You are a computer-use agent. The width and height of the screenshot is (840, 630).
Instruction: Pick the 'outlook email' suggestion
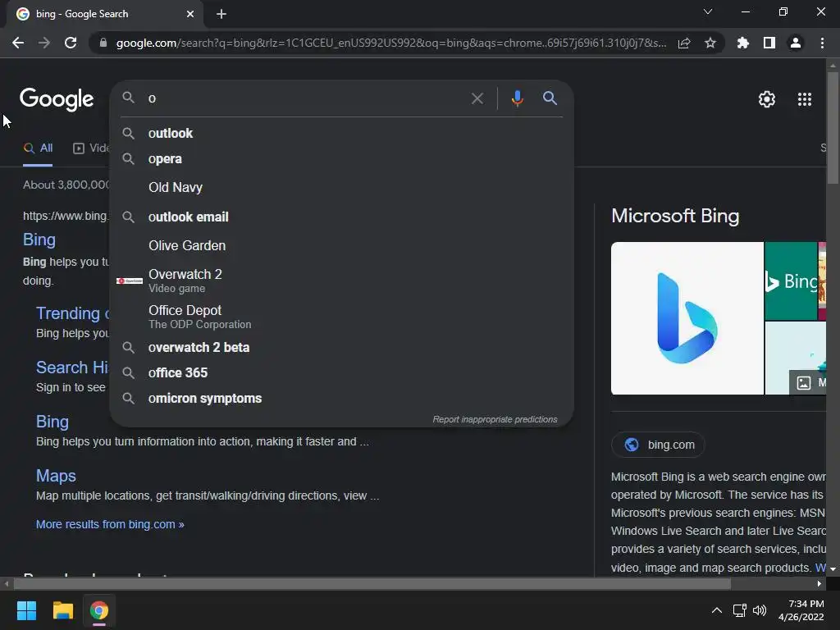pos(342,217)
